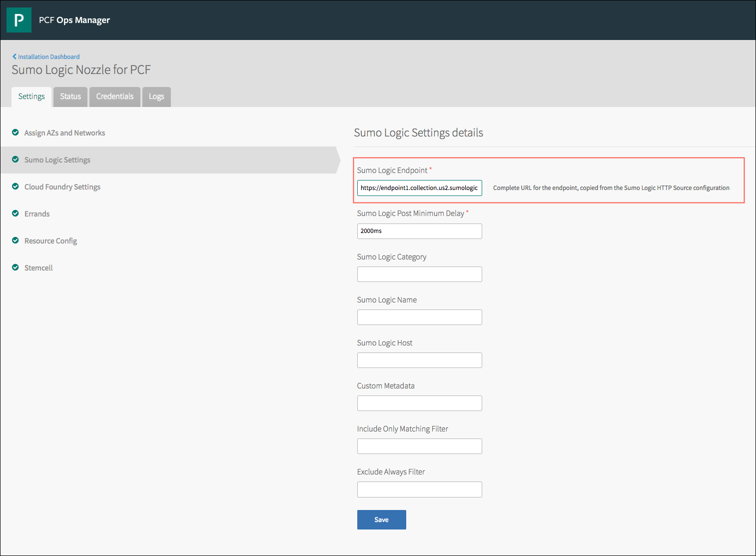Click the Exclude Always Filter field
756x556 pixels.
[419, 489]
